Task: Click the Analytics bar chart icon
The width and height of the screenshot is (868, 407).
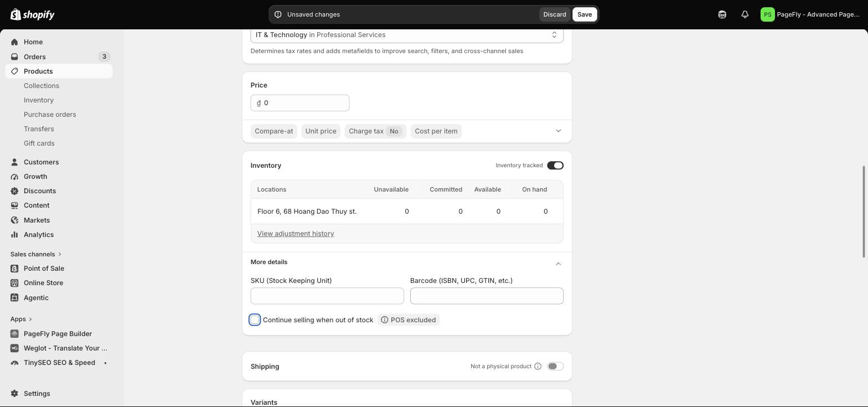Action: click(x=14, y=235)
